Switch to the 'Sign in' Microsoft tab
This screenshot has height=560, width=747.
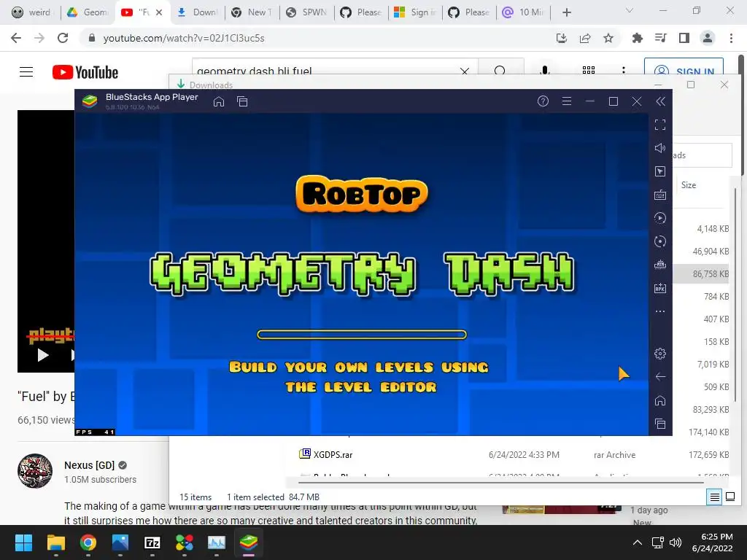[x=415, y=12]
